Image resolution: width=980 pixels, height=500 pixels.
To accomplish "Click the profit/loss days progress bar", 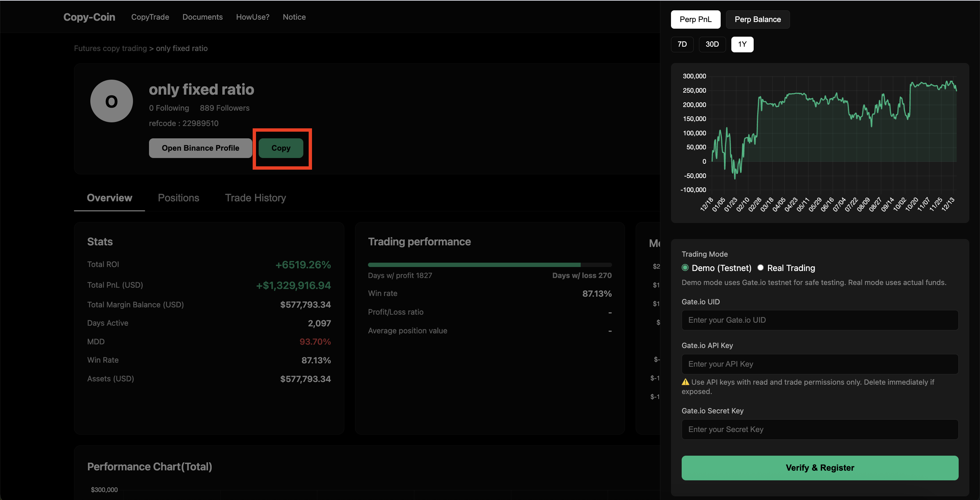I will click(x=489, y=264).
